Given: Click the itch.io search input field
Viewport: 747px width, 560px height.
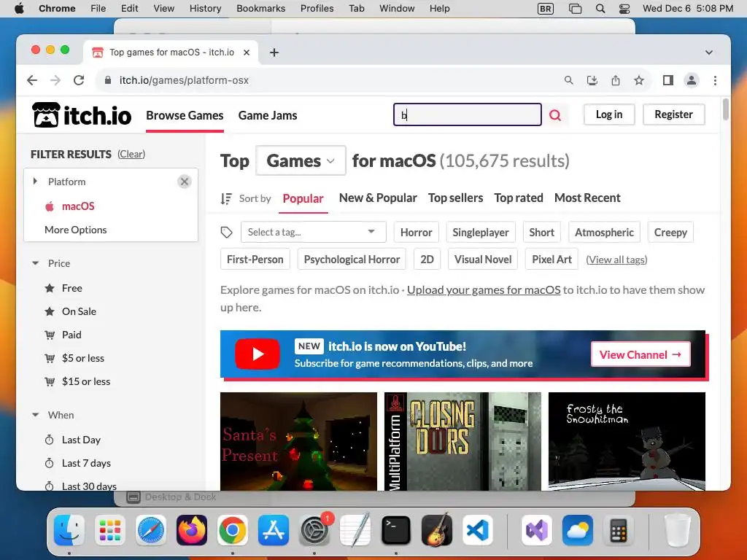Looking at the screenshot, I should pyautogui.click(x=468, y=114).
